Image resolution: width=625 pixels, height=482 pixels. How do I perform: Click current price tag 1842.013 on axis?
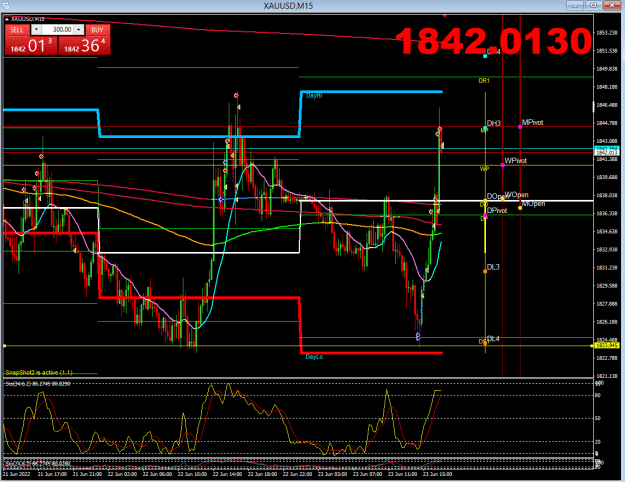click(x=607, y=153)
